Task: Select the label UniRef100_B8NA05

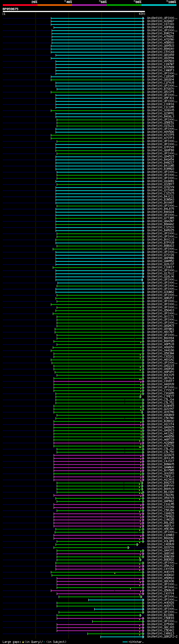Action: 161,464
